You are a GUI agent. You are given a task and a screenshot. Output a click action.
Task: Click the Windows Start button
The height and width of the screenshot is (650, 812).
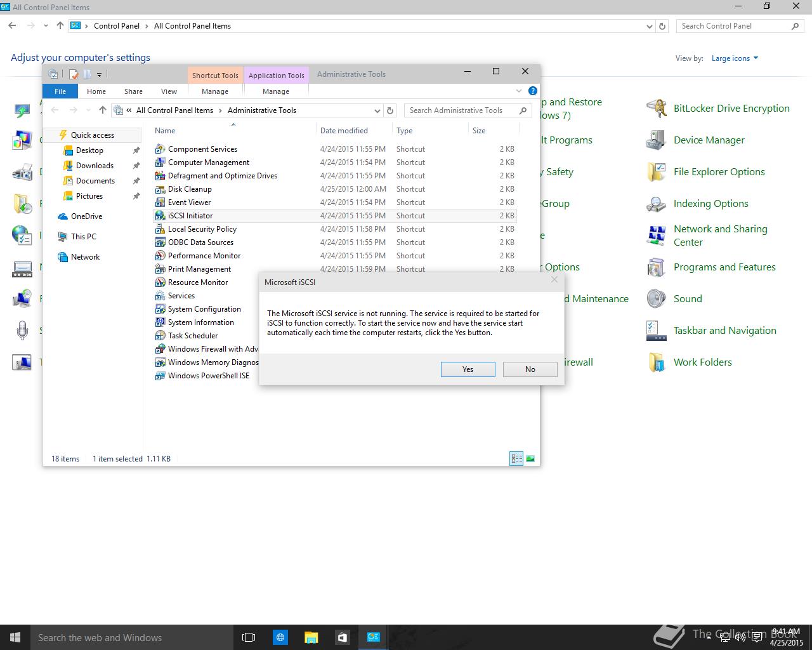pyautogui.click(x=15, y=637)
